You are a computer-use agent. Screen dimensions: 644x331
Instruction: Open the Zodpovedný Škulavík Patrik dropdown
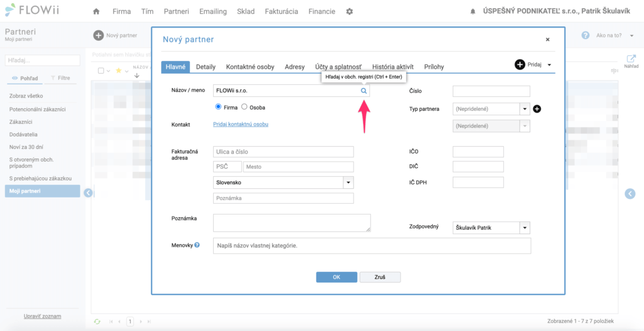point(525,228)
